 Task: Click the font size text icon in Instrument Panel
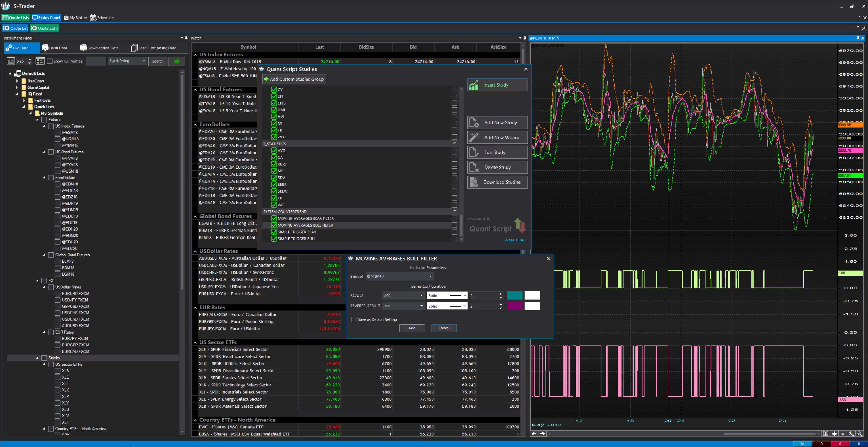pos(11,61)
